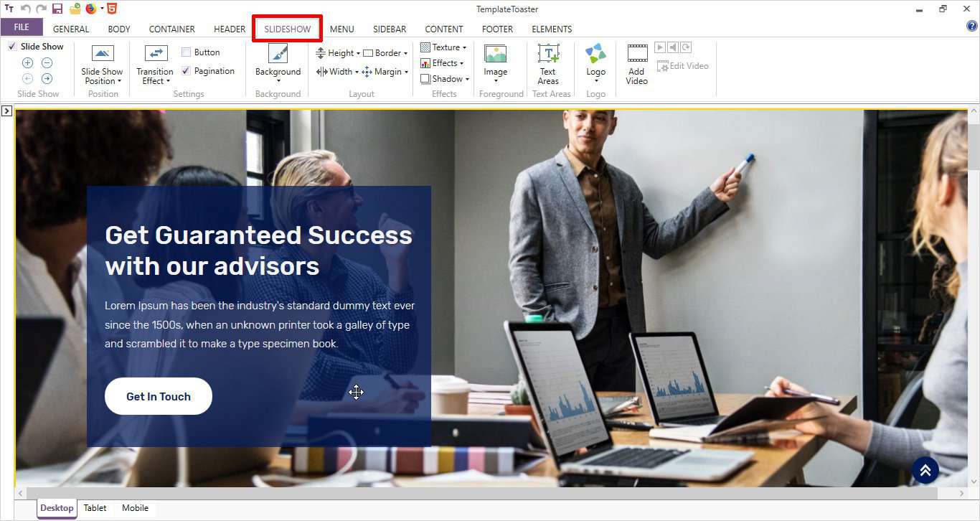Click the Save icon in title bar
The image size is (980, 521).
pyautogui.click(x=57, y=9)
